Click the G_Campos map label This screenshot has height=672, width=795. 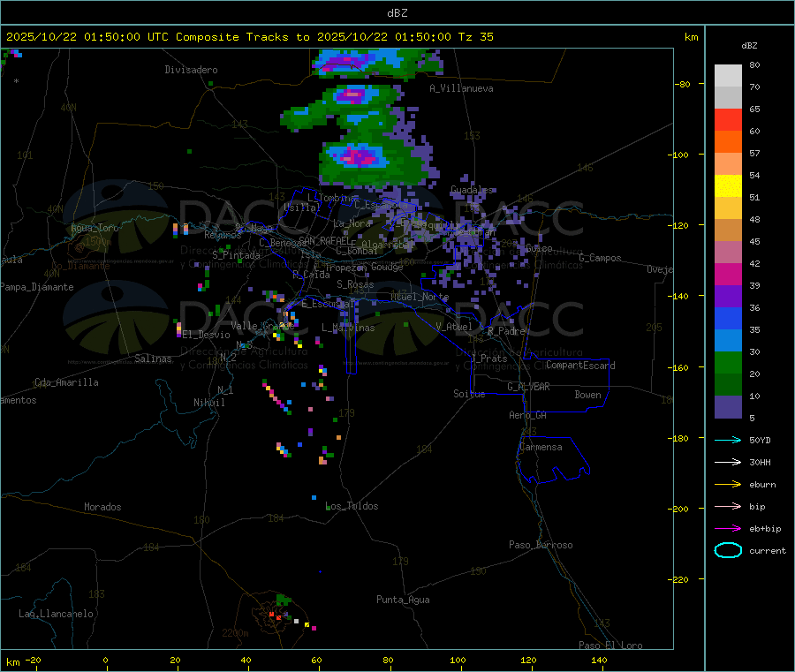(x=601, y=258)
